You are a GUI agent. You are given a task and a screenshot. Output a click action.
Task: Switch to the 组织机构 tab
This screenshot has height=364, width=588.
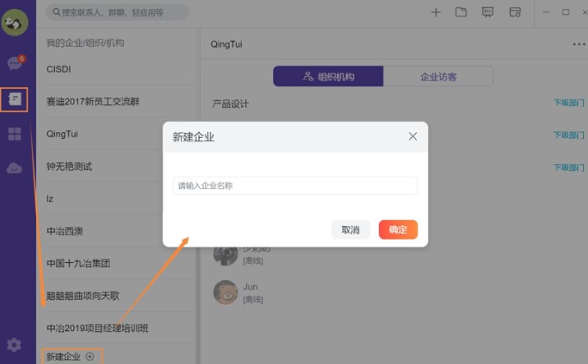coord(328,76)
